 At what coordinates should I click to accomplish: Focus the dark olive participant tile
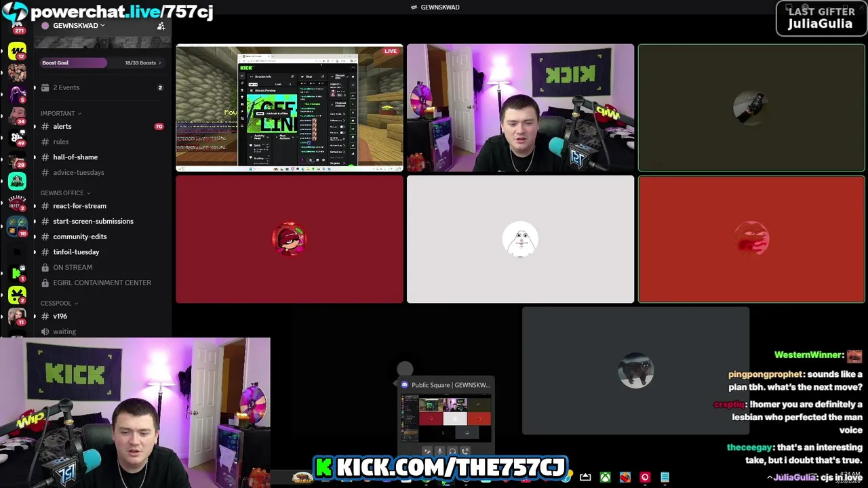[751, 108]
